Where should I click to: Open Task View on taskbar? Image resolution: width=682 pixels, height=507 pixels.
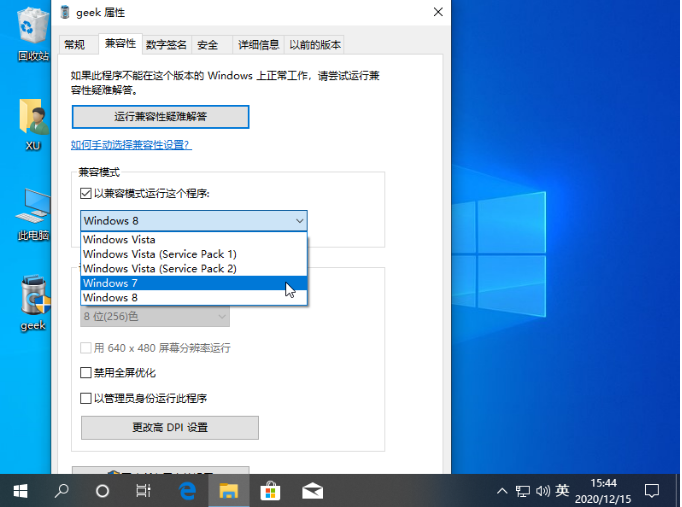point(143,491)
